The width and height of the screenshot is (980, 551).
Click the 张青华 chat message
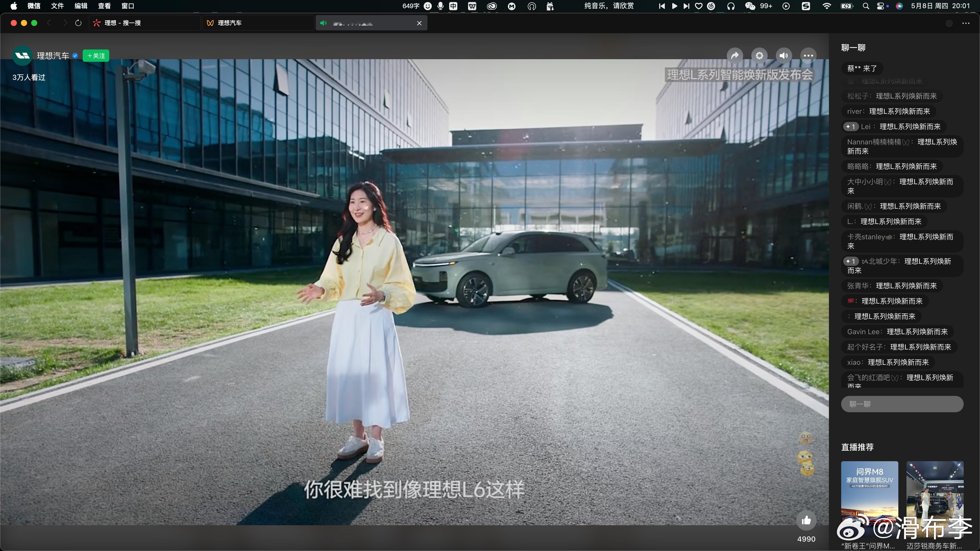892,286
